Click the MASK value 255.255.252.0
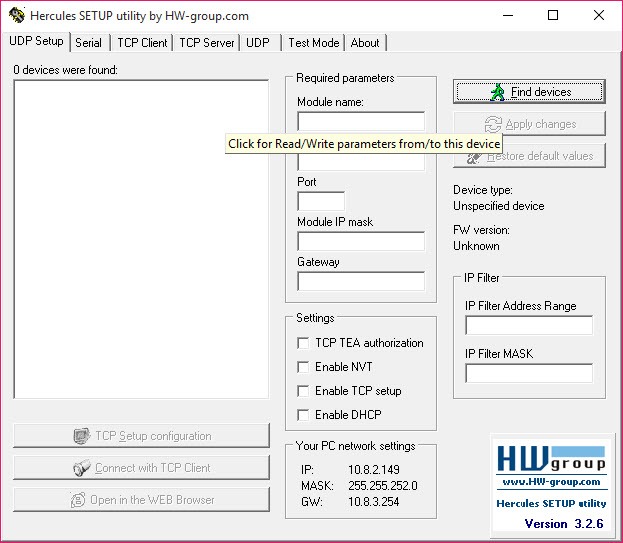This screenshot has height=543, width=623. click(x=383, y=485)
